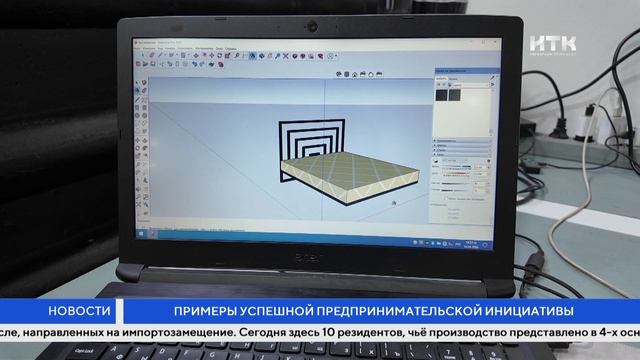Image resolution: width=640 pixels, height=360 pixels.
Task: Open the UTC time zone dropdown
Action: tap(456, 160)
